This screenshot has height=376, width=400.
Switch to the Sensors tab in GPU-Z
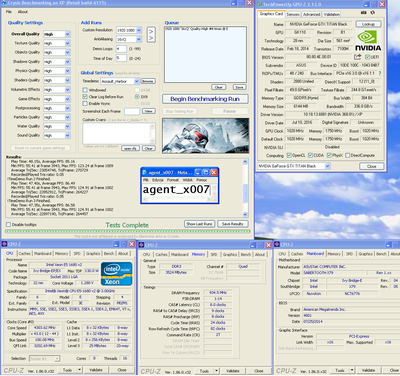(293, 14)
